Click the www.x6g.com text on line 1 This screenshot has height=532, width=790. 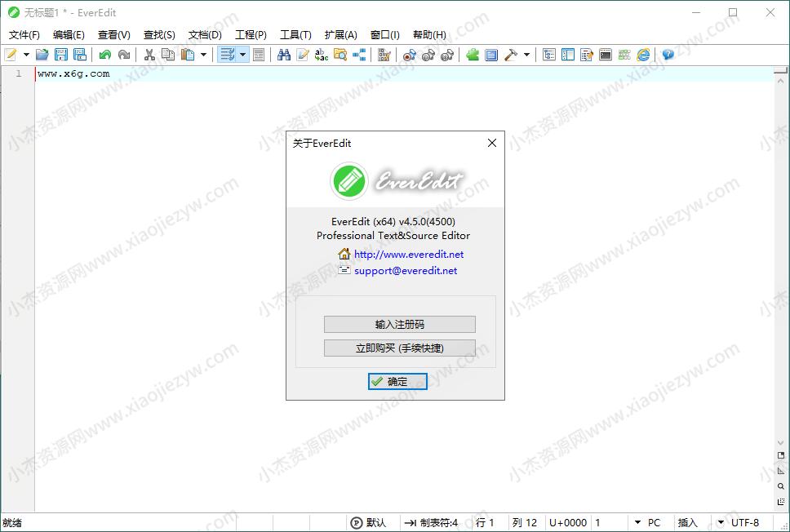click(x=73, y=73)
